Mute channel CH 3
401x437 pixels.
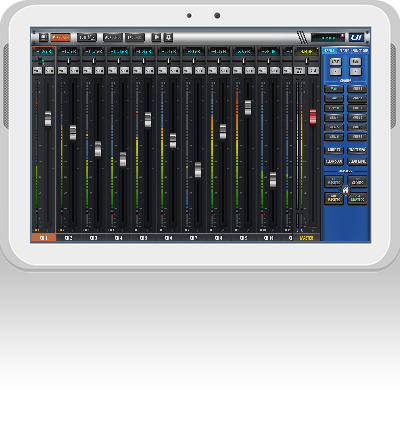pos(87,71)
